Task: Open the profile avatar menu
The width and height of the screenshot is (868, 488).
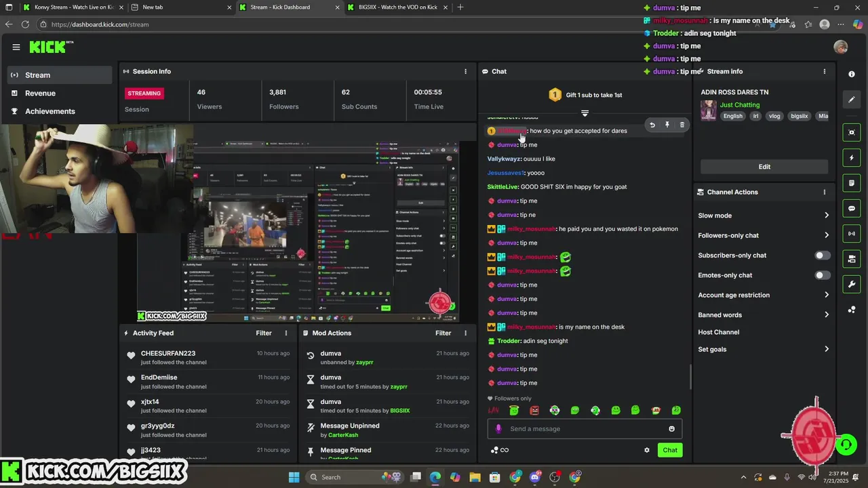Action: (841, 47)
